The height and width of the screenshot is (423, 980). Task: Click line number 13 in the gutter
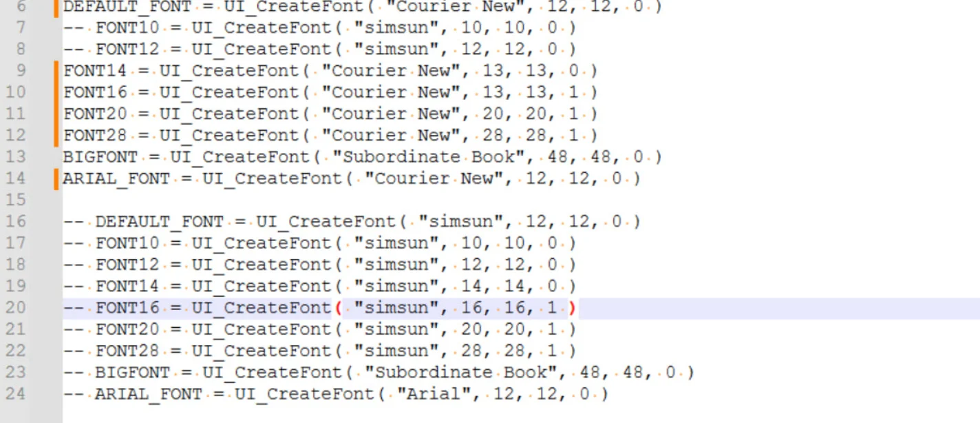click(15, 157)
